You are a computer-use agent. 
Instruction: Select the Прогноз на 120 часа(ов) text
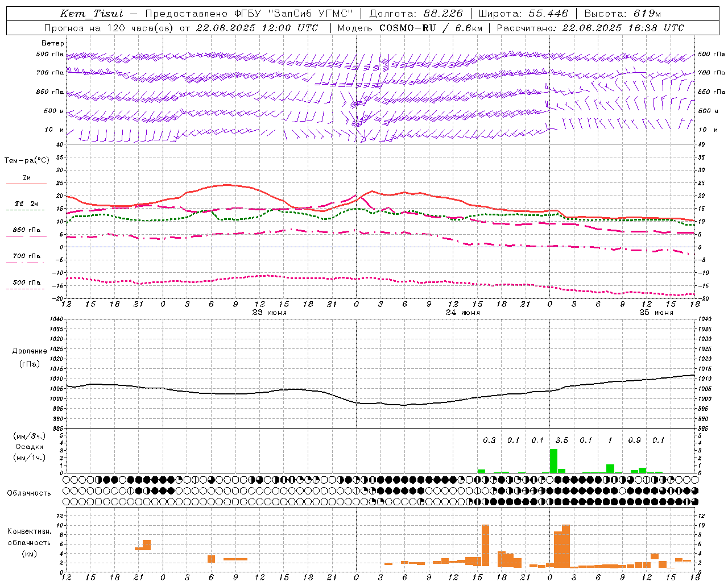tap(109, 28)
